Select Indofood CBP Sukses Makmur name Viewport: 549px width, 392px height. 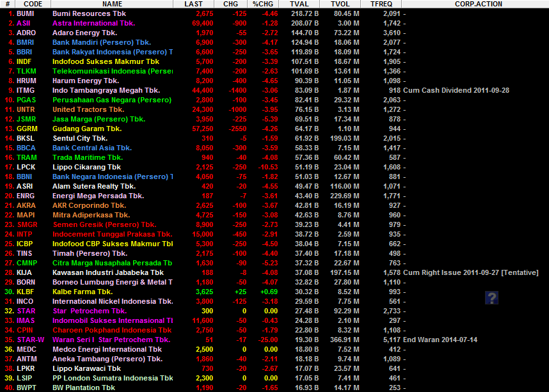[113, 244]
